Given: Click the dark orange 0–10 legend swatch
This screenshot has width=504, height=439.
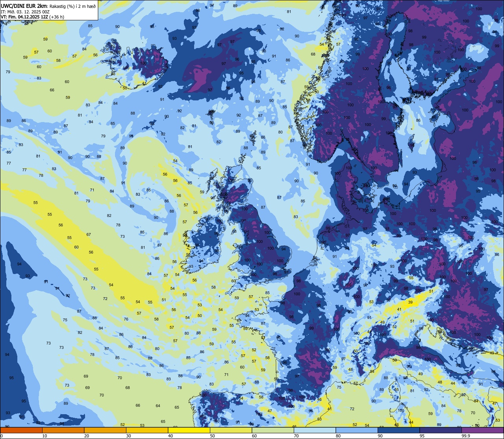Looking at the screenshot, I should [x=21, y=430].
